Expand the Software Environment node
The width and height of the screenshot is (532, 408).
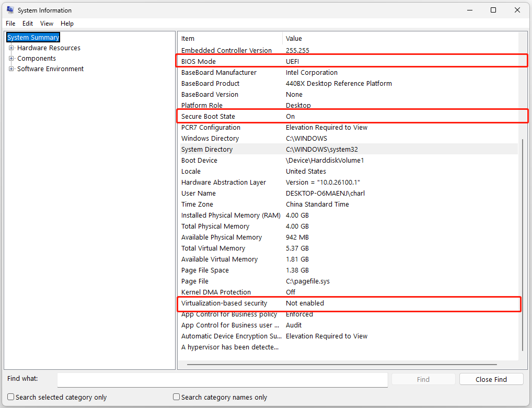pyautogui.click(x=11, y=69)
